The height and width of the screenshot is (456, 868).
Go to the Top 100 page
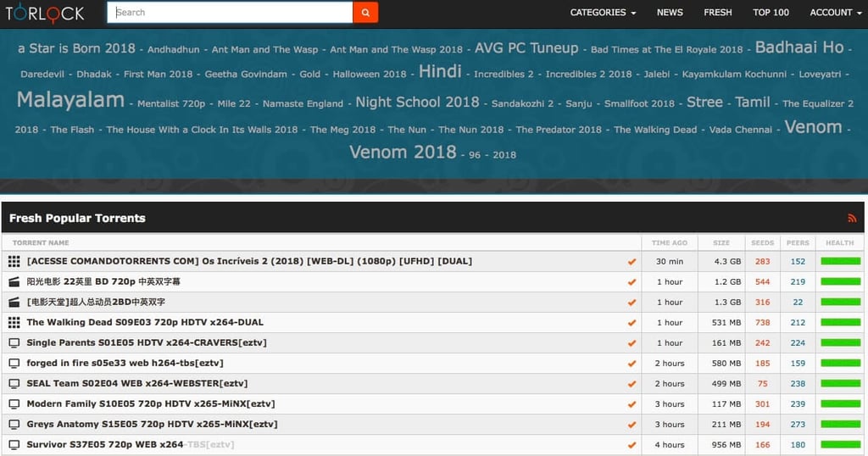(771, 12)
